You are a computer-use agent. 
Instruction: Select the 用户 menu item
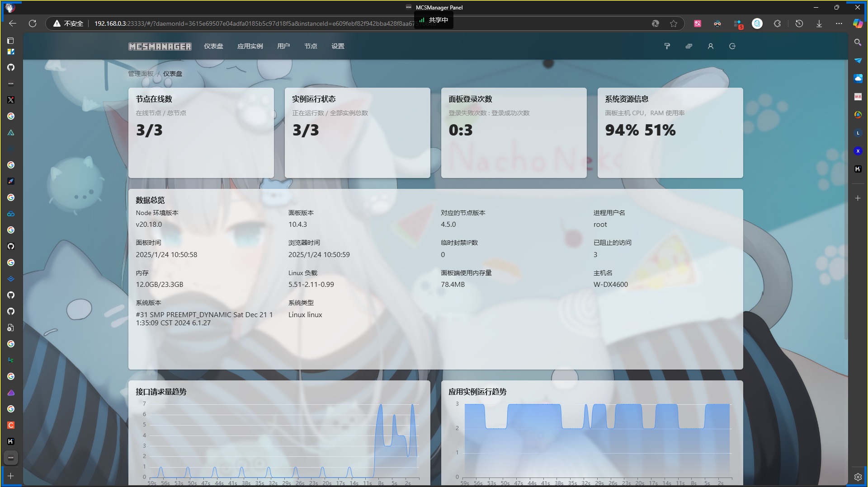click(283, 46)
